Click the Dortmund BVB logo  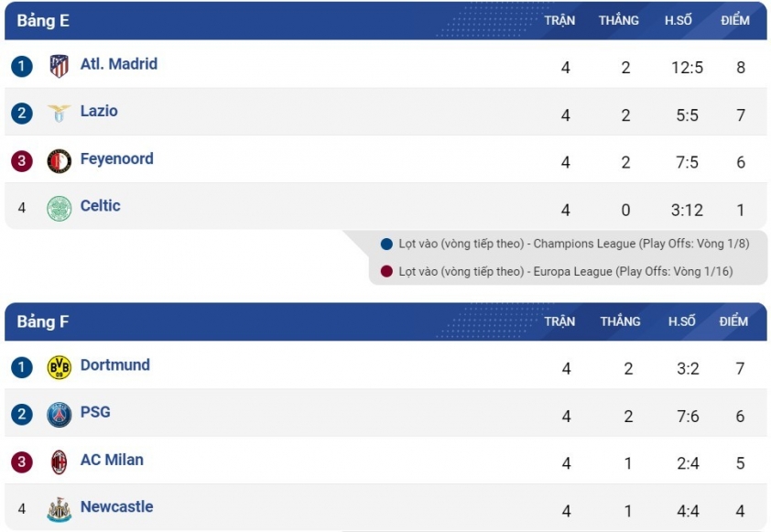59,367
